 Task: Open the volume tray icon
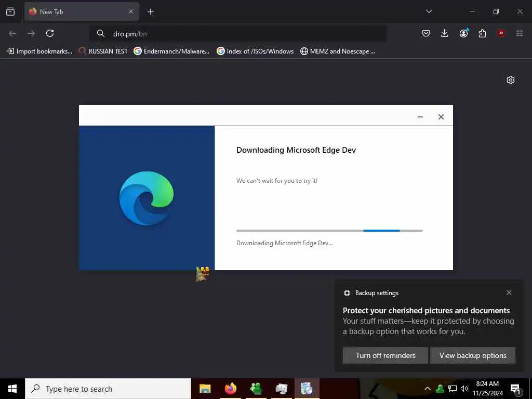point(464,389)
